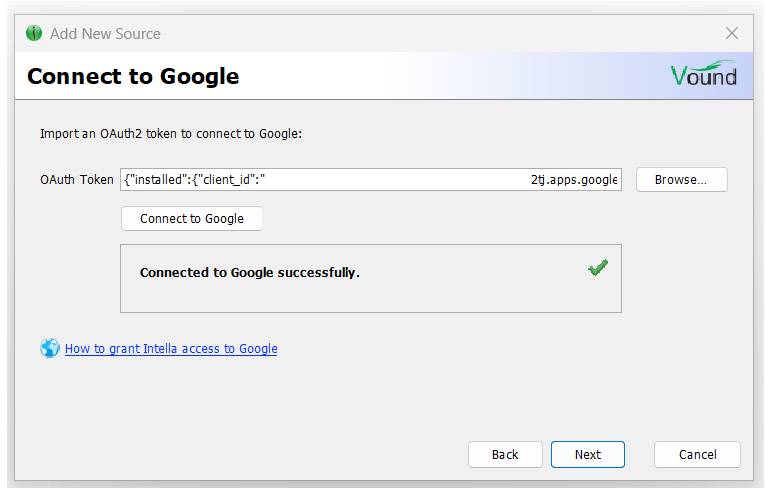
Task: Click the OAuth Token field label
Action: pyautogui.click(x=77, y=180)
